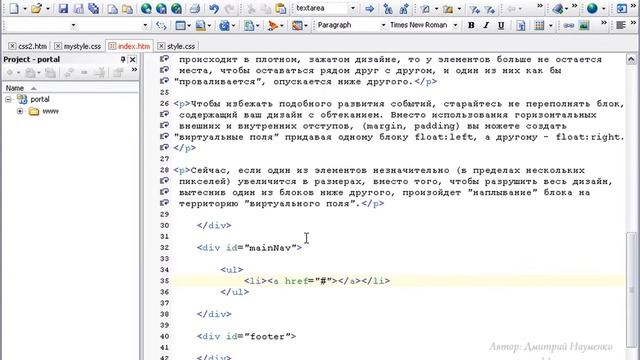640x360 pixels.
Task: Create a new document from toolbar
Action: (x=13, y=8)
